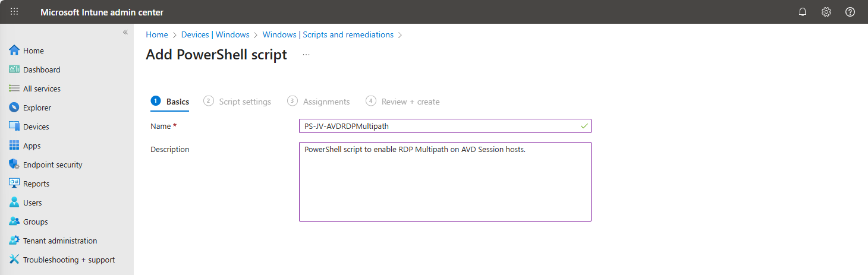Click the Reports icon in sidebar

pos(14,184)
